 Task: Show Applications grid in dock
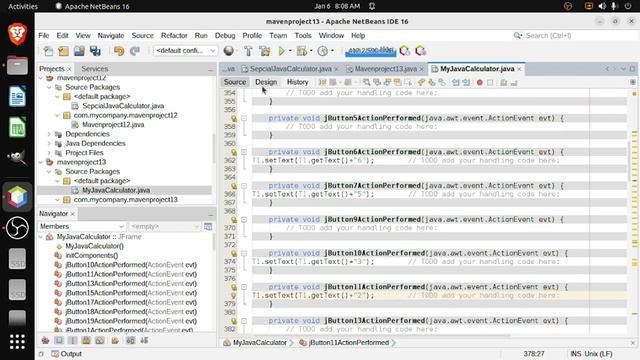pyautogui.click(x=17, y=342)
